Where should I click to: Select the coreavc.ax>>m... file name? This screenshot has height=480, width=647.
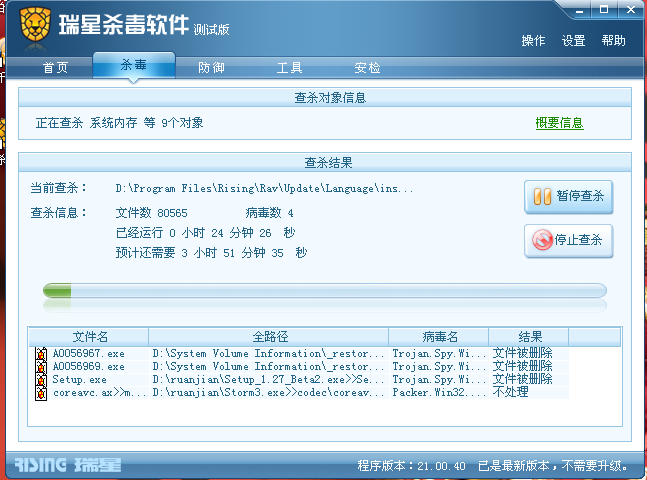(x=99, y=393)
